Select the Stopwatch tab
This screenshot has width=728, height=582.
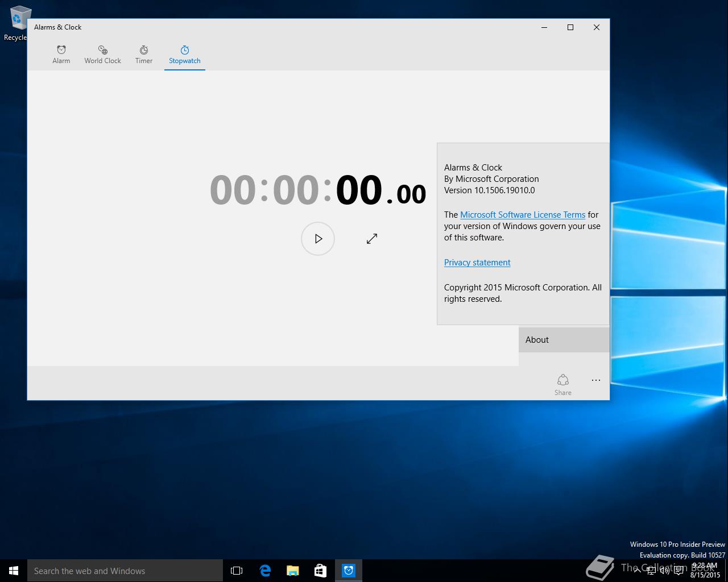[184, 55]
